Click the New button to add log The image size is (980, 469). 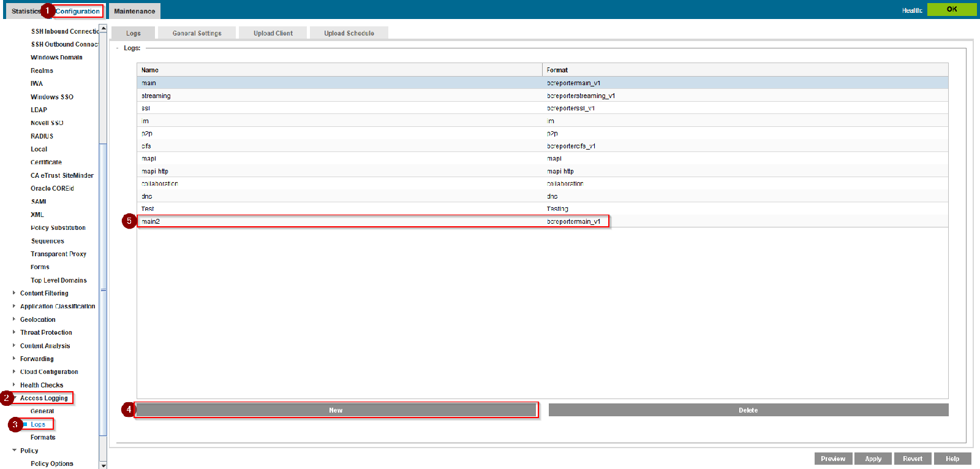point(336,410)
